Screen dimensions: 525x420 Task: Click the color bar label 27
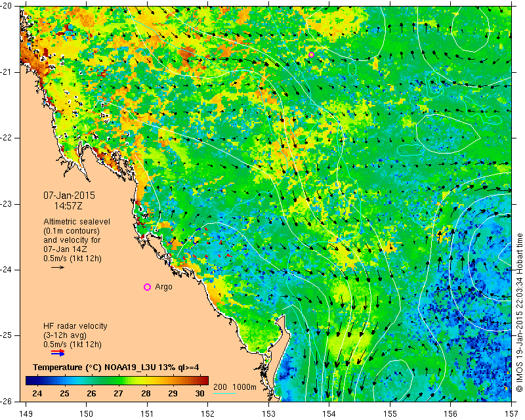(x=118, y=393)
